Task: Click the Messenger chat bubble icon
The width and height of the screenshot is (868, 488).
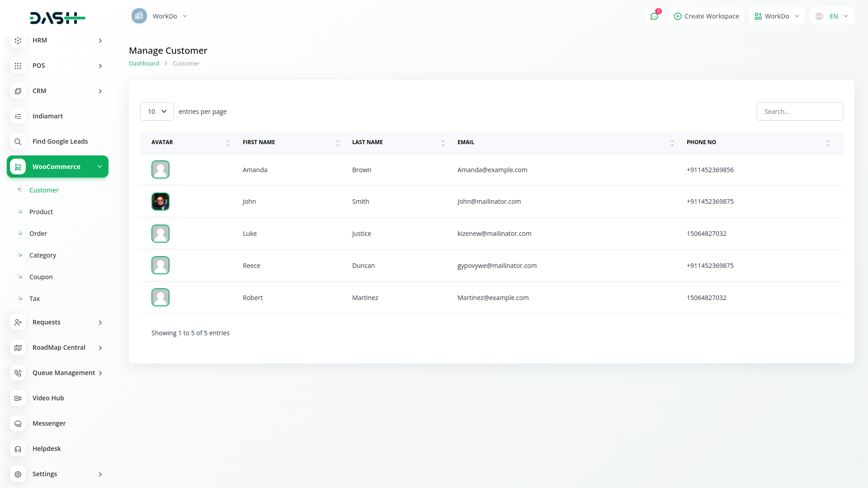Action: 18,423
